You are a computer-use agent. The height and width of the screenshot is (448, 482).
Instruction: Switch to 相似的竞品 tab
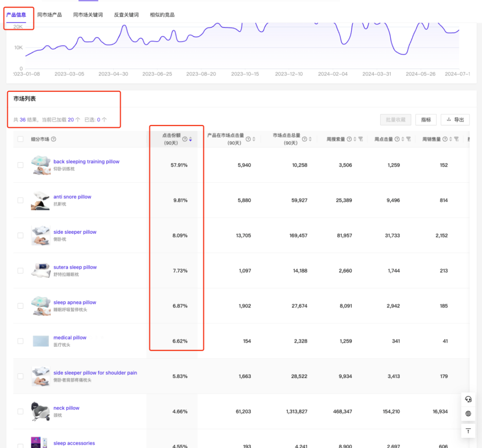pyautogui.click(x=162, y=15)
